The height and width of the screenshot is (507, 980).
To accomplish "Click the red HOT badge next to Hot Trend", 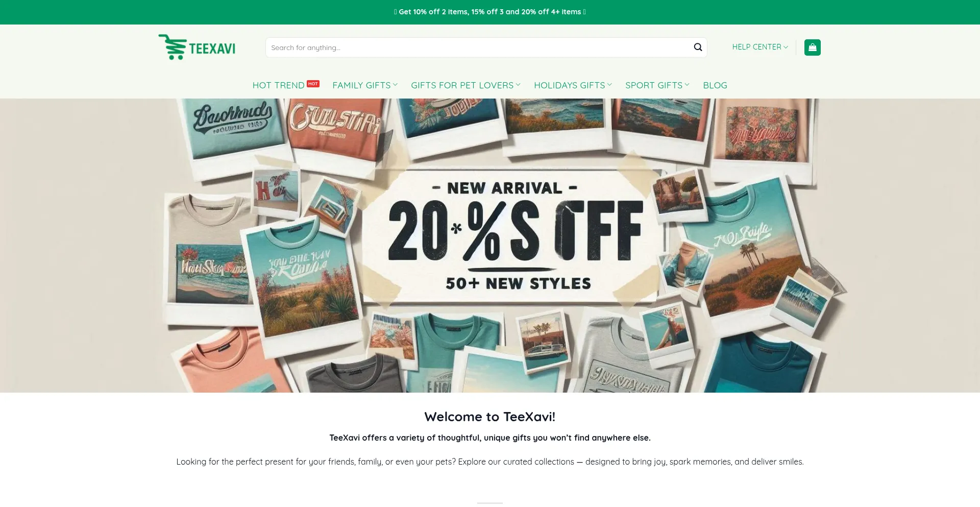I will point(313,84).
